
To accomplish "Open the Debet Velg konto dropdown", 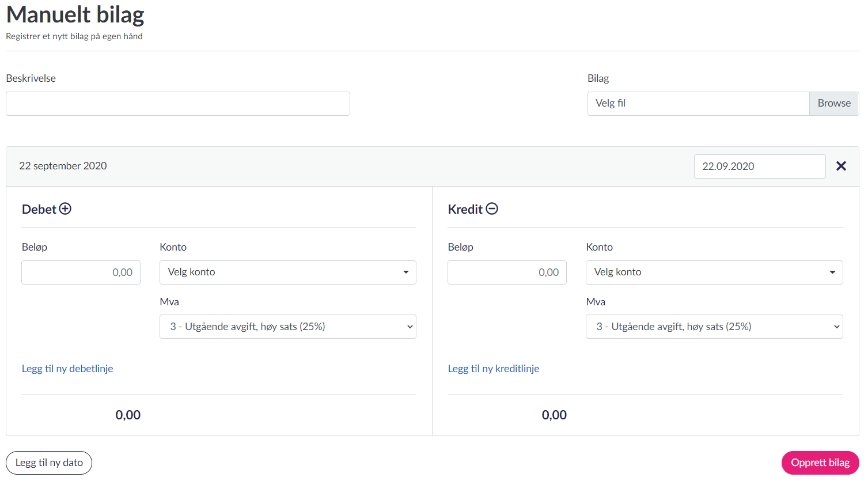I will click(287, 272).
